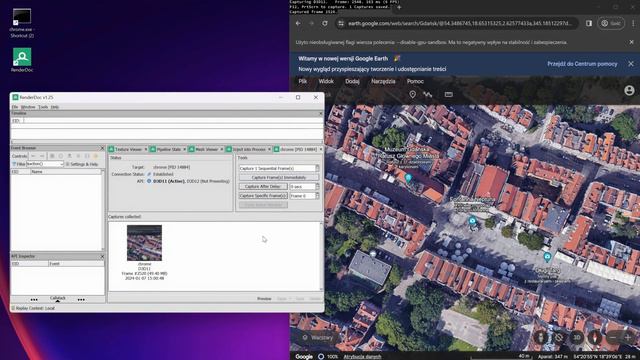
Task: Click the Capture Frame(s) Immediately button
Action: coord(279,178)
